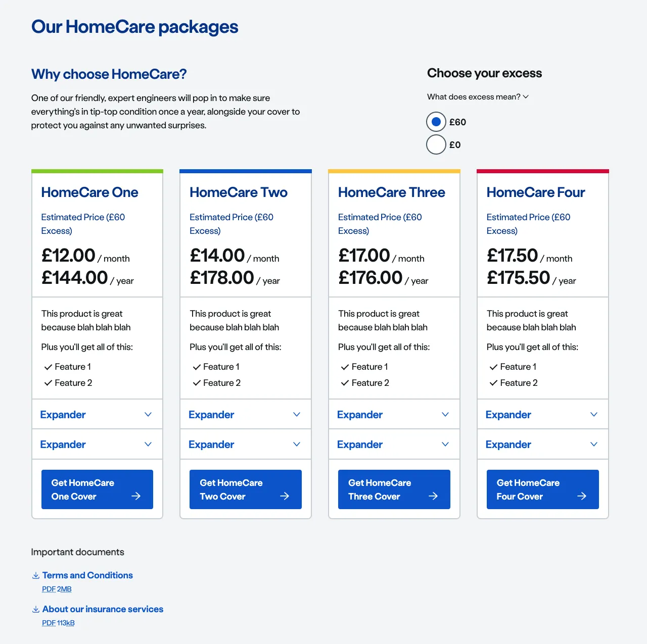Click Get HomeCare Three Cover button
The height and width of the screenshot is (644, 647).
pos(394,489)
